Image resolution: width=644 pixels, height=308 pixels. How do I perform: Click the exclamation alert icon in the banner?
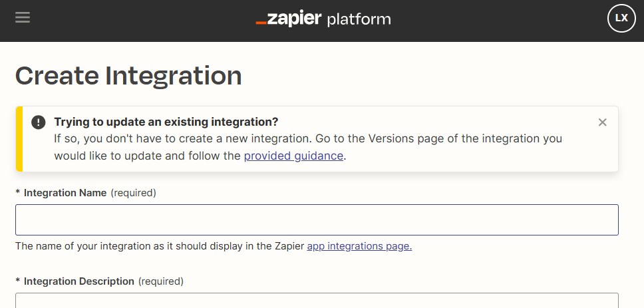coord(39,122)
